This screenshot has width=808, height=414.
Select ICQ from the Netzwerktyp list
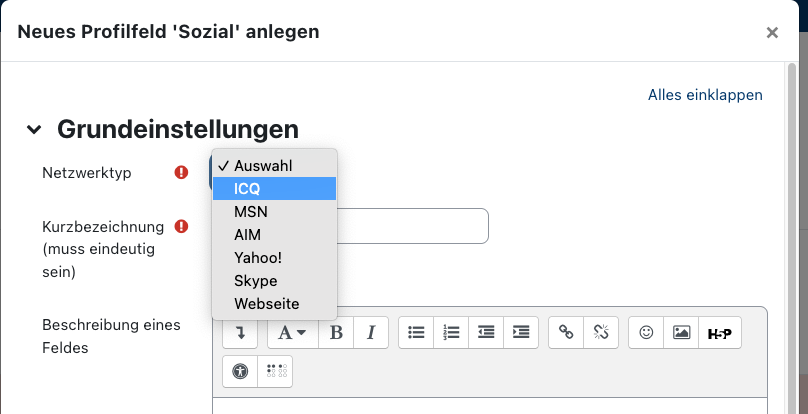click(275, 189)
